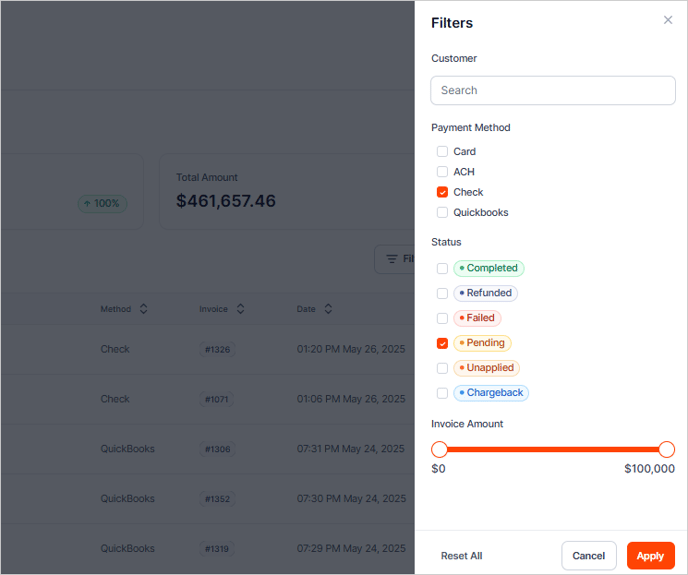Click the Customer search field

click(x=553, y=90)
